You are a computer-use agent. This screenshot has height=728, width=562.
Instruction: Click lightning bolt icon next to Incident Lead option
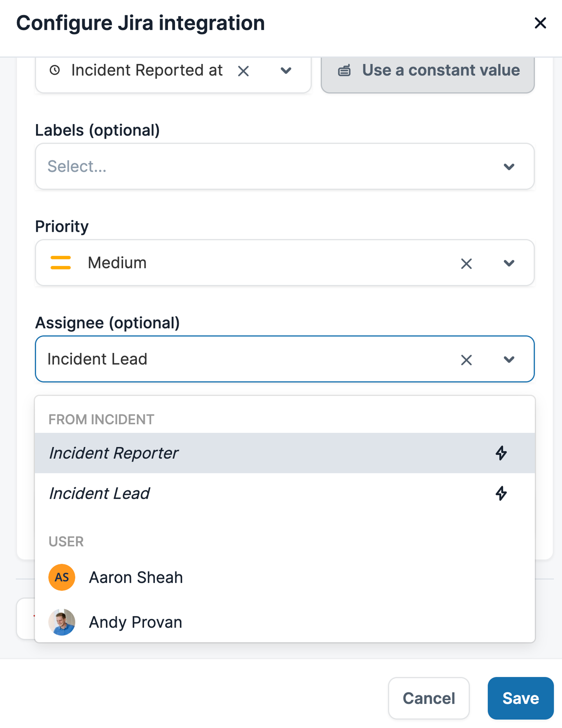pos(501,493)
